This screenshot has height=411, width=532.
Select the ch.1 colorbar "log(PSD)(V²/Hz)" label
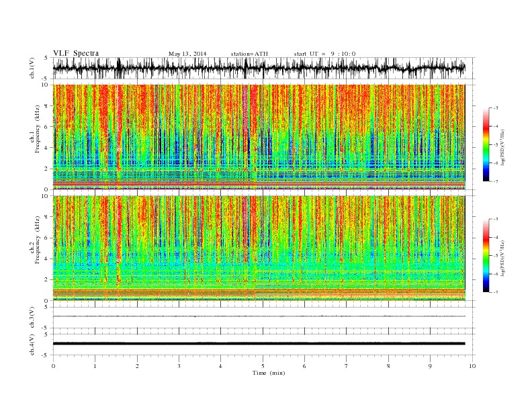coord(503,146)
